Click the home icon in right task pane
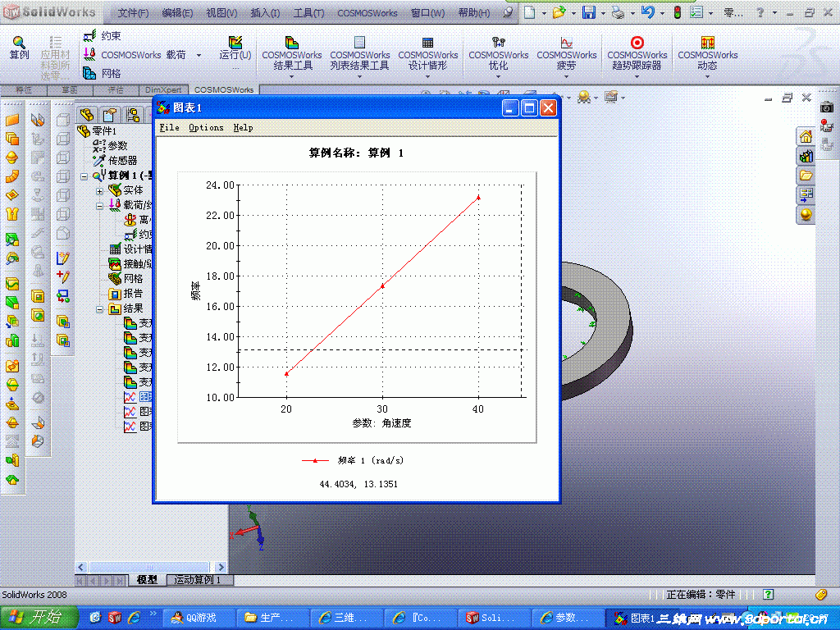This screenshot has width=840, height=630. (806, 137)
